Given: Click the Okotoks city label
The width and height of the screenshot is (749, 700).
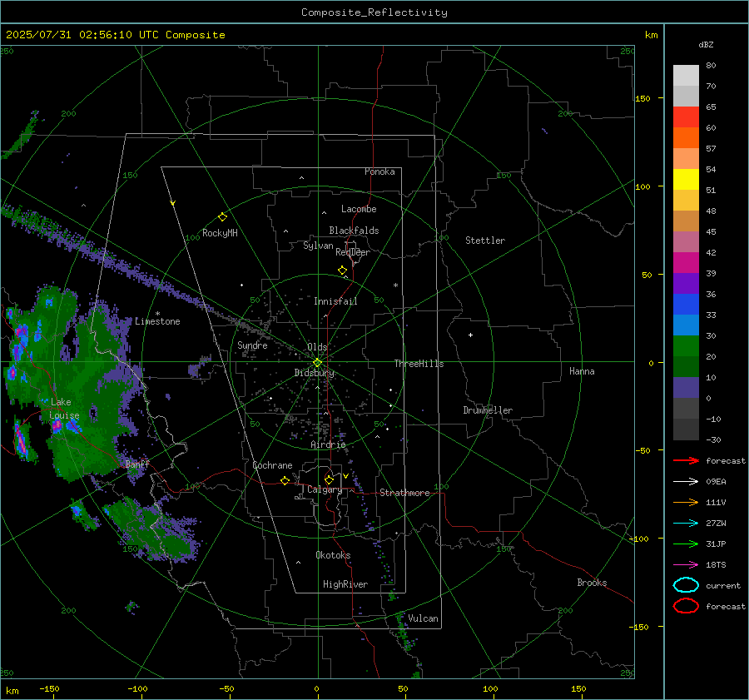Looking at the screenshot, I should tap(333, 555).
